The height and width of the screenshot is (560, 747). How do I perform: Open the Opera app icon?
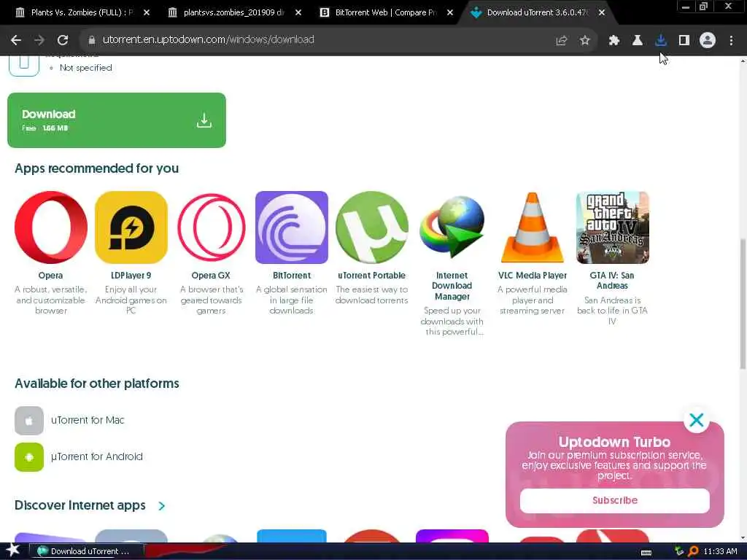tap(51, 227)
